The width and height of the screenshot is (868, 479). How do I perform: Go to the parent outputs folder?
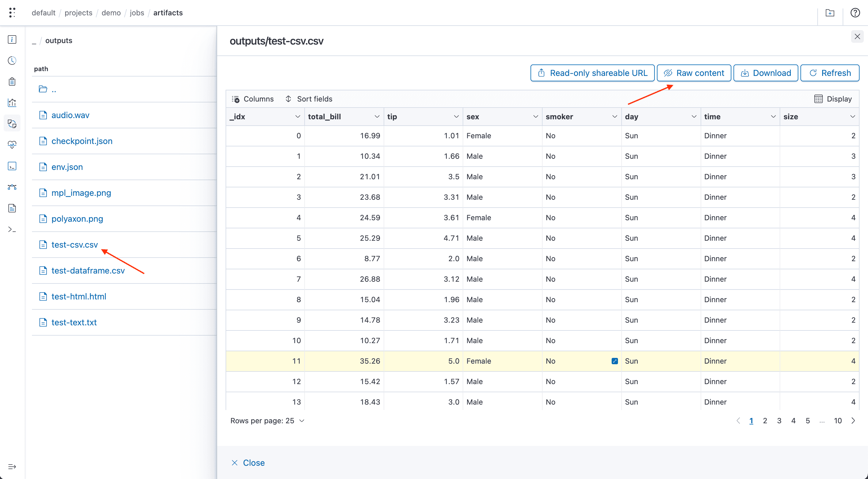(x=54, y=89)
